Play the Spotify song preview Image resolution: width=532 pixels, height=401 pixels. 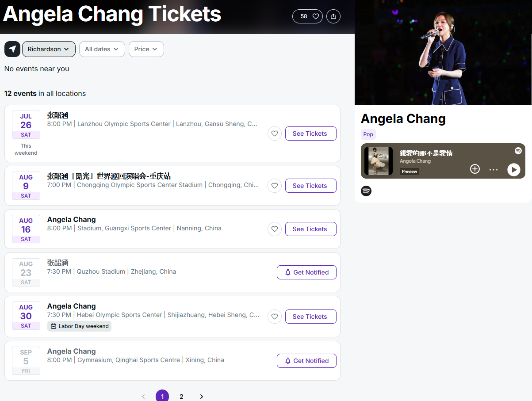[513, 169]
